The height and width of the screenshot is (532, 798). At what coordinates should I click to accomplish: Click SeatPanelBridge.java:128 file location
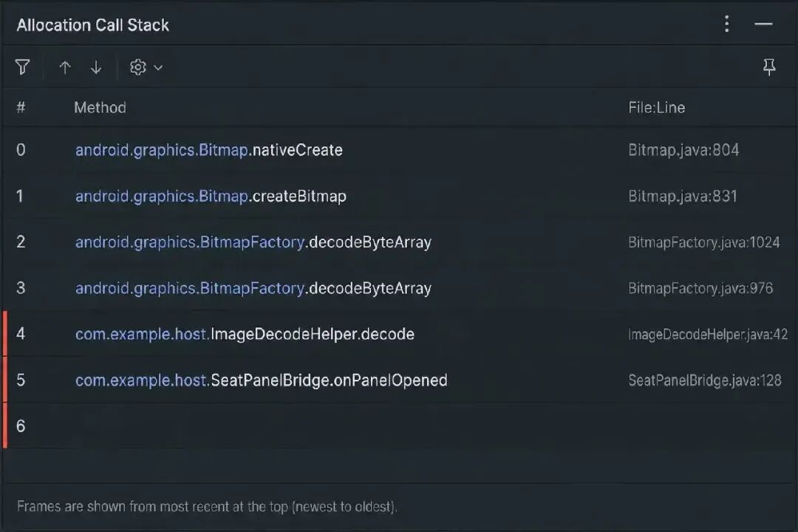pos(705,381)
